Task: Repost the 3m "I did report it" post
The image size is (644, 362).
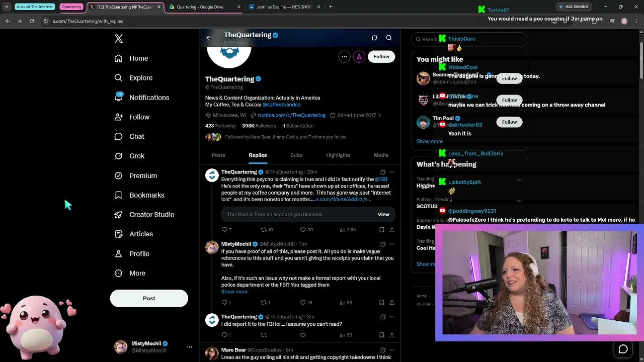Action: point(264,335)
